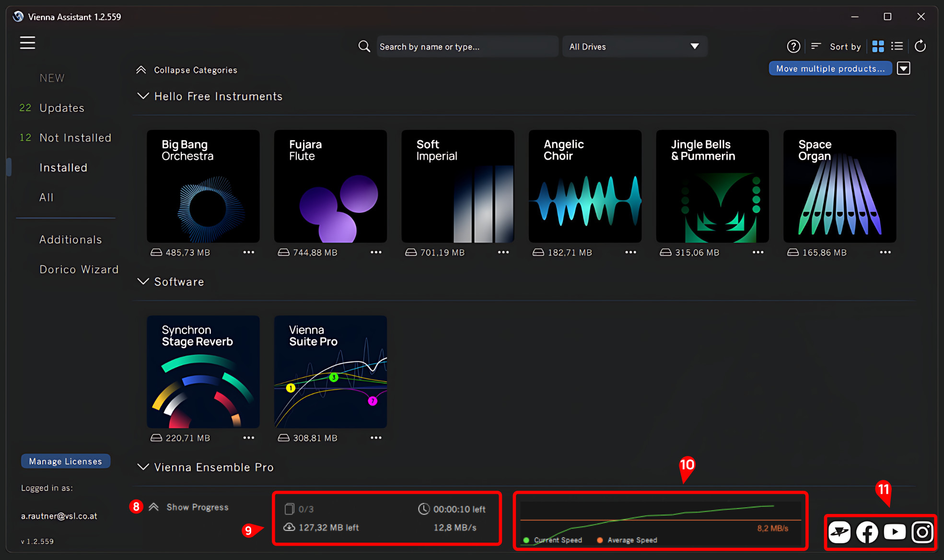944x560 pixels.
Task: Click the download speed graph
Action: coord(660,520)
